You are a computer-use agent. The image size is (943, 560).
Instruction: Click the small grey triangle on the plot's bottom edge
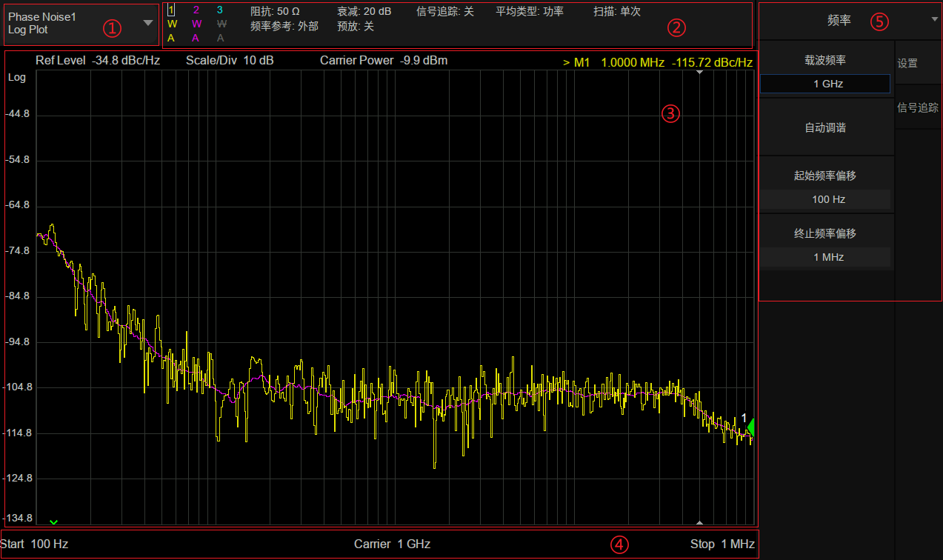coord(700,522)
